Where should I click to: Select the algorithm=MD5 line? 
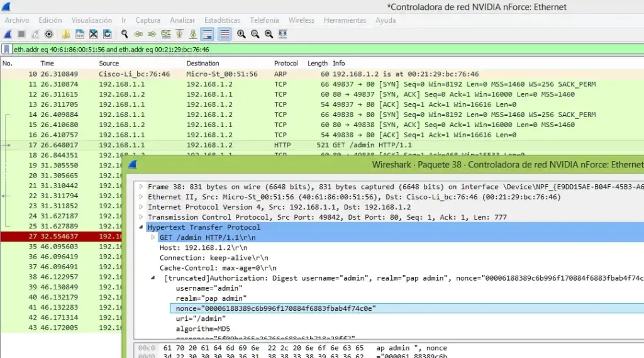[203, 329]
